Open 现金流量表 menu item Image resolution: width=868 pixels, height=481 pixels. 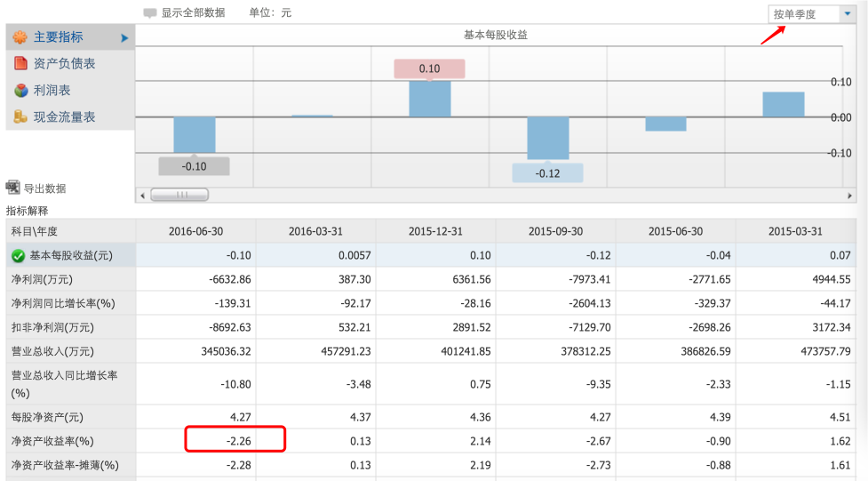pyautogui.click(x=70, y=117)
